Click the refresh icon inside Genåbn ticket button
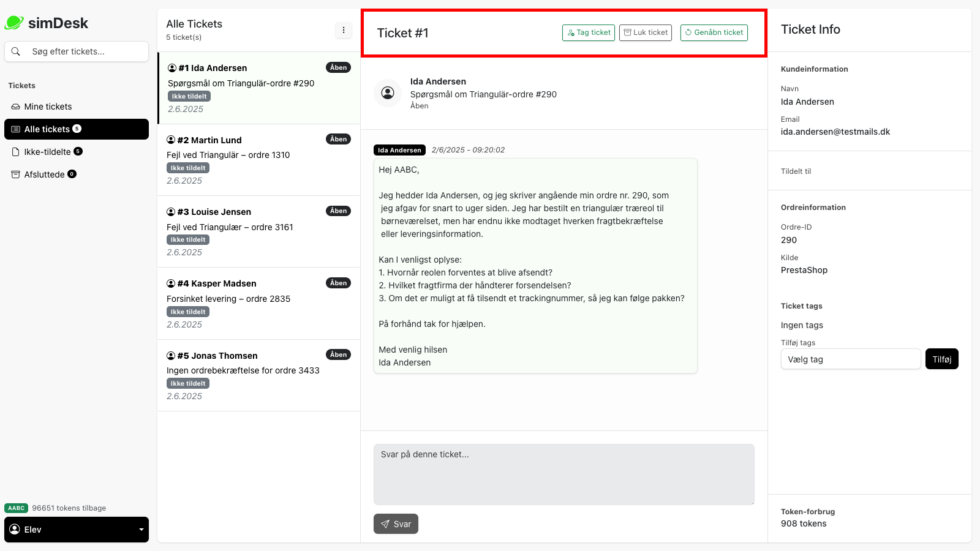 (x=689, y=32)
